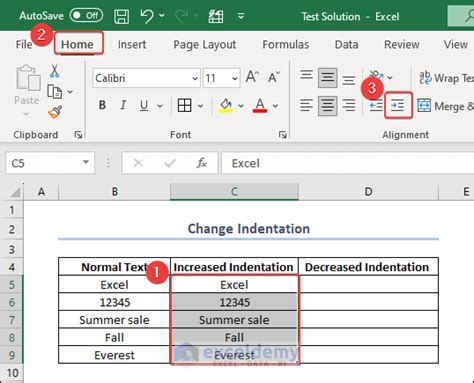Select row 7 header
Viewport: 474px width, 383px height.
[12, 320]
